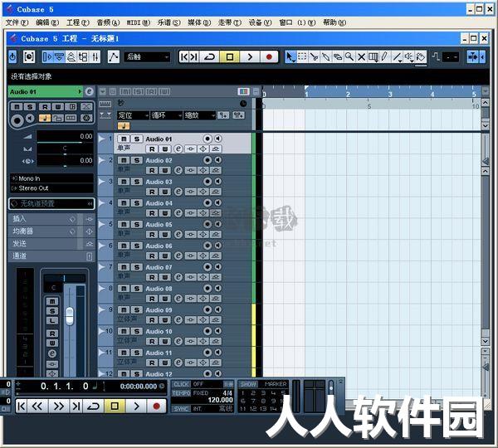Click Play in the transport panel
This screenshot has width=498, height=448.
click(136, 406)
